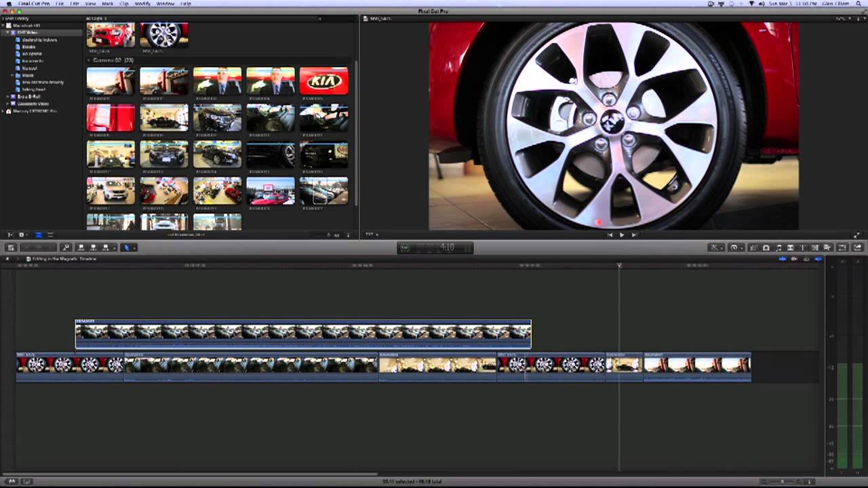Viewport: 868px width, 488px height.
Task: Switch browser to list view
Action: [50, 235]
